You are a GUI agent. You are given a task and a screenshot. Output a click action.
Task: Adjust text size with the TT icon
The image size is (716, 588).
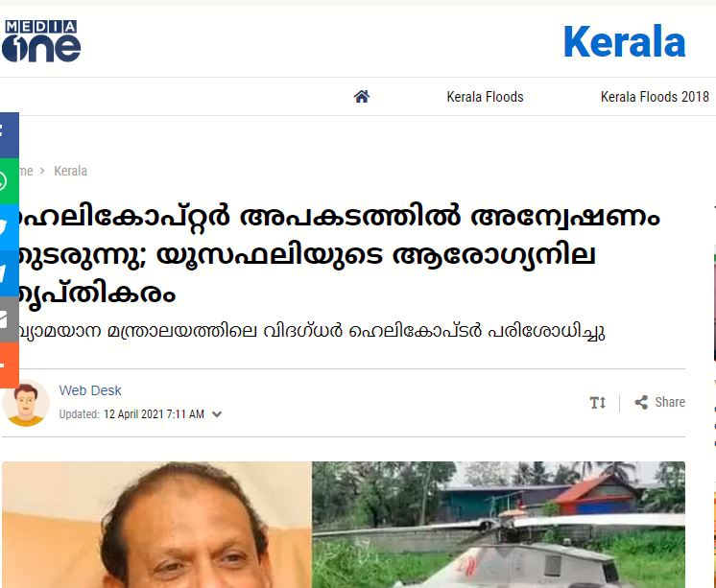tap(598, 403)
